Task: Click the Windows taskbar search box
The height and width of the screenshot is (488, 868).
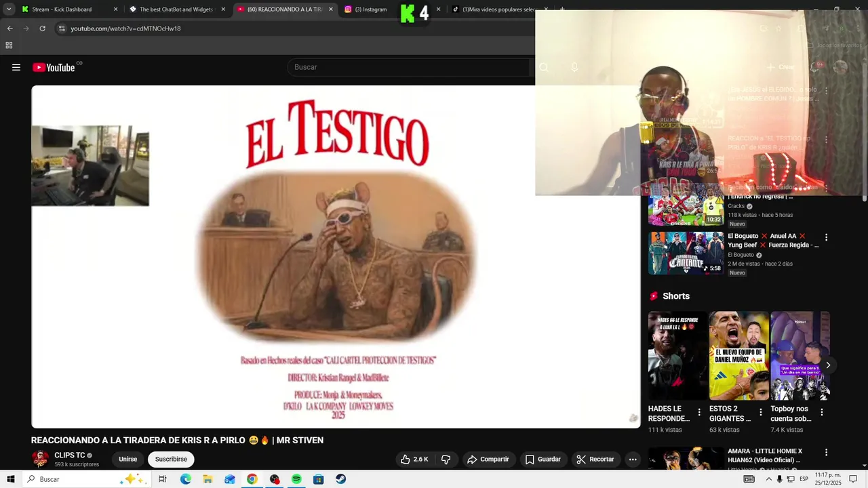Action: (87, 479)
